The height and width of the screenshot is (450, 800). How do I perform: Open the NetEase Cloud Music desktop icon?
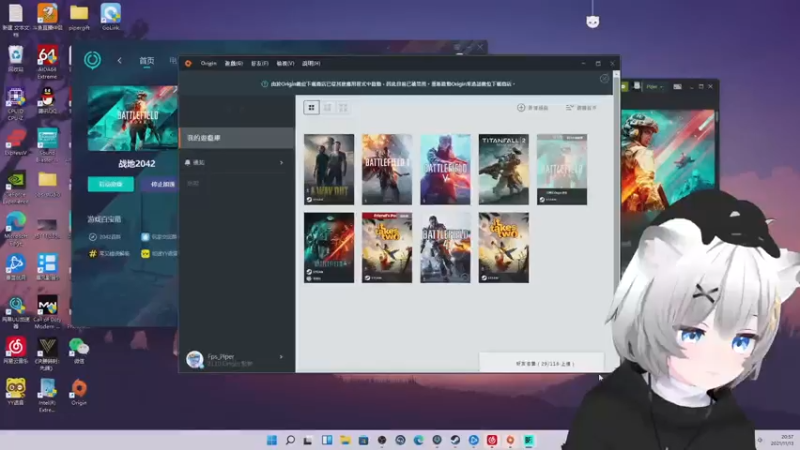point(16,350)
